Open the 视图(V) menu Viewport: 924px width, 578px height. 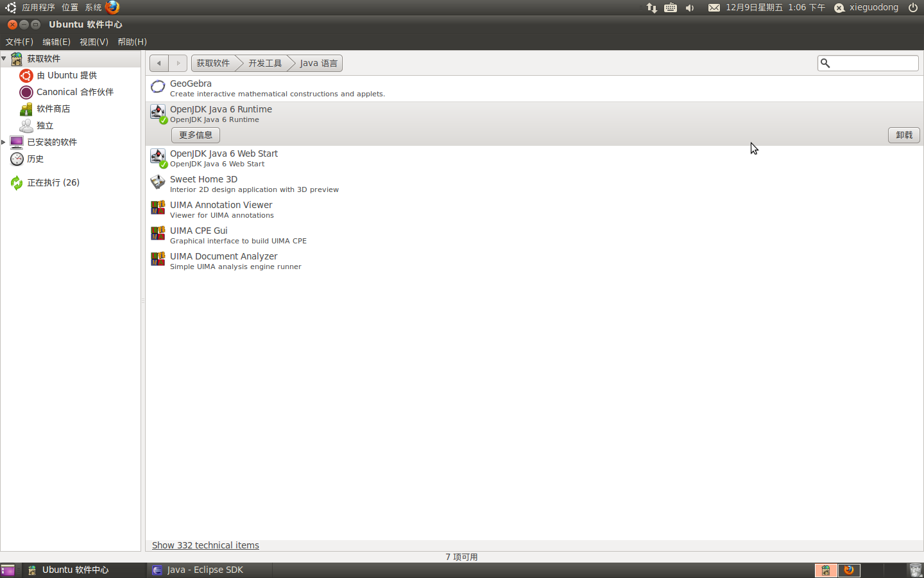pyautogui.click(x=94, y=42)
